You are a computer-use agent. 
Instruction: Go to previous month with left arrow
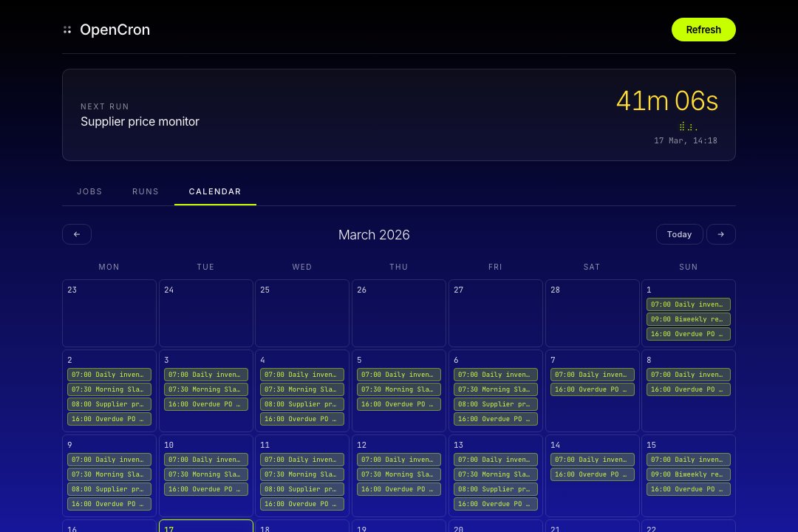(77, 234)
